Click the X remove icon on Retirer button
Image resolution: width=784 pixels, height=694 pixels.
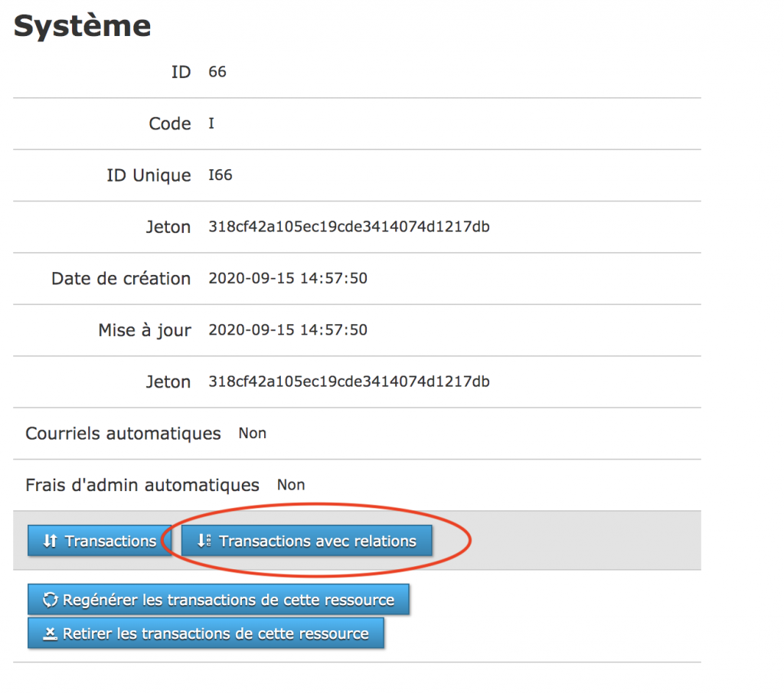point(51,633)
